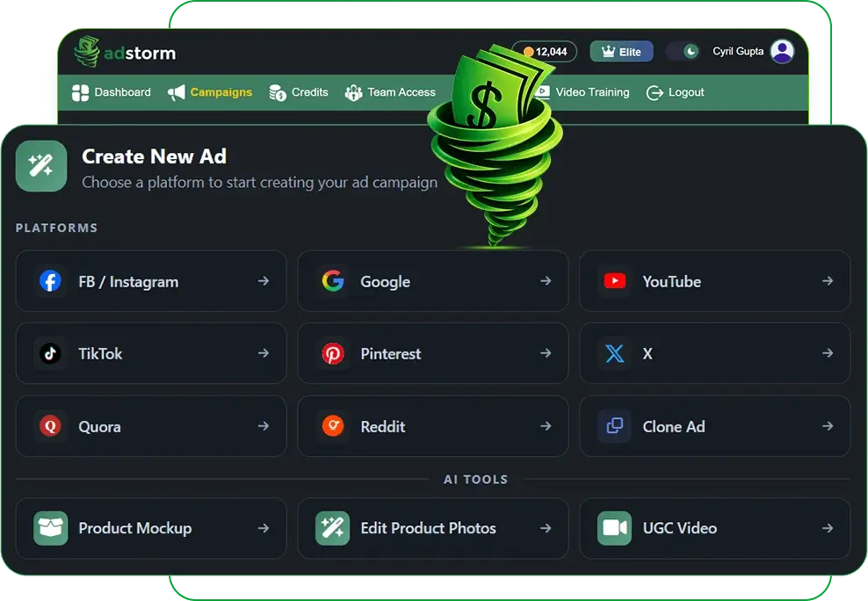This screenshot has height=601, width=868.
Task: Select the Pinterest icon
Action: pos(333,353)
